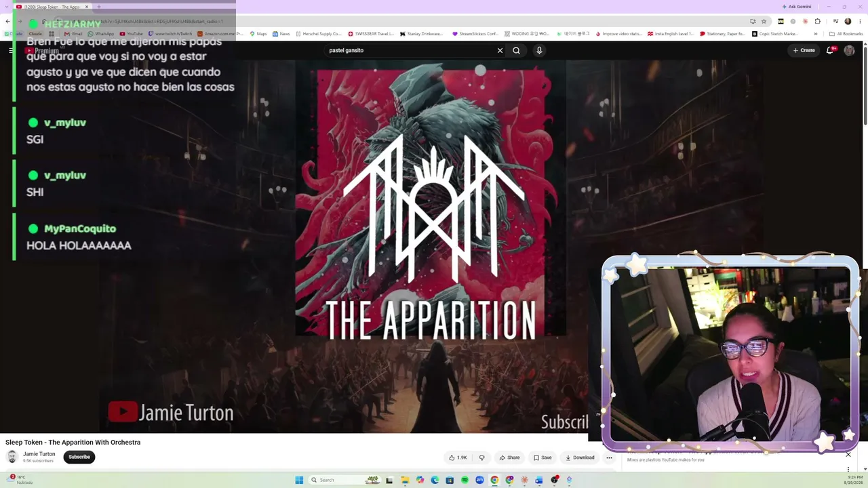The image size is (868, 488).
Task: Click the YouTube search magnifier button
Action: [516, 50]
